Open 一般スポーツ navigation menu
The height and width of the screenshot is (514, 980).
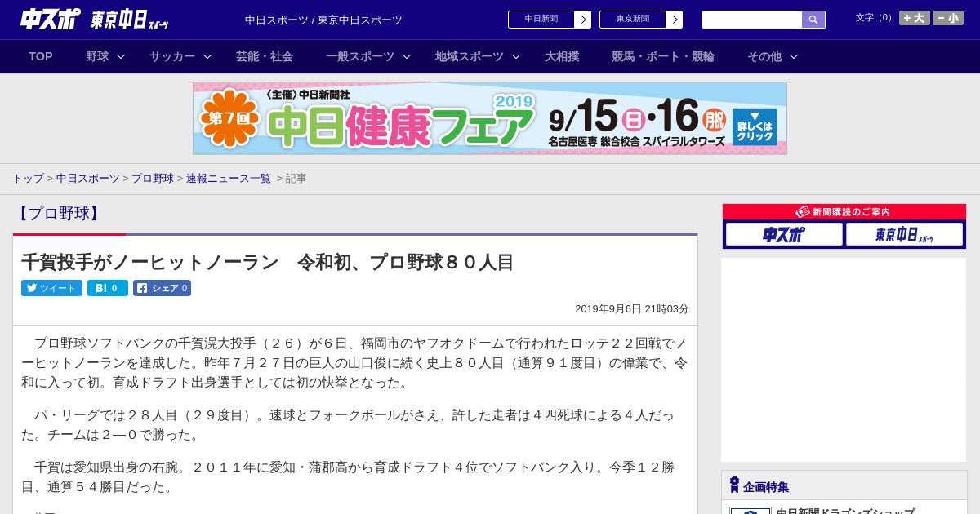[x=360, y=56]
